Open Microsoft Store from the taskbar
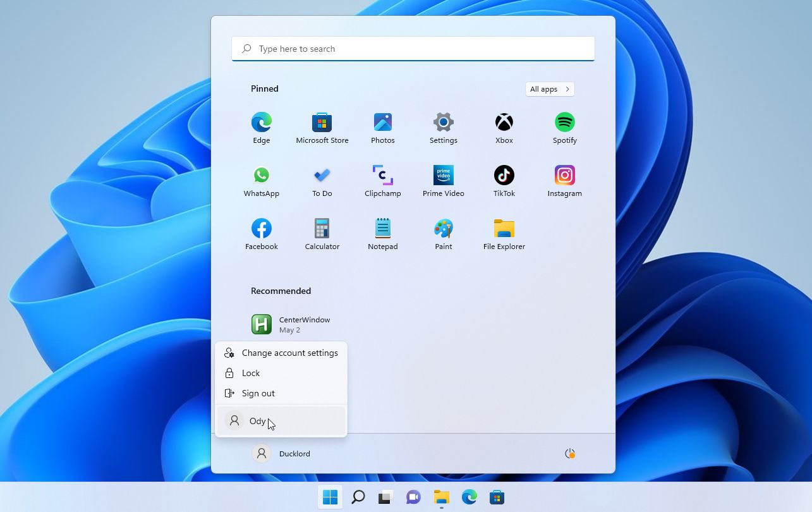The image size is (812, 512). (497, 497)
